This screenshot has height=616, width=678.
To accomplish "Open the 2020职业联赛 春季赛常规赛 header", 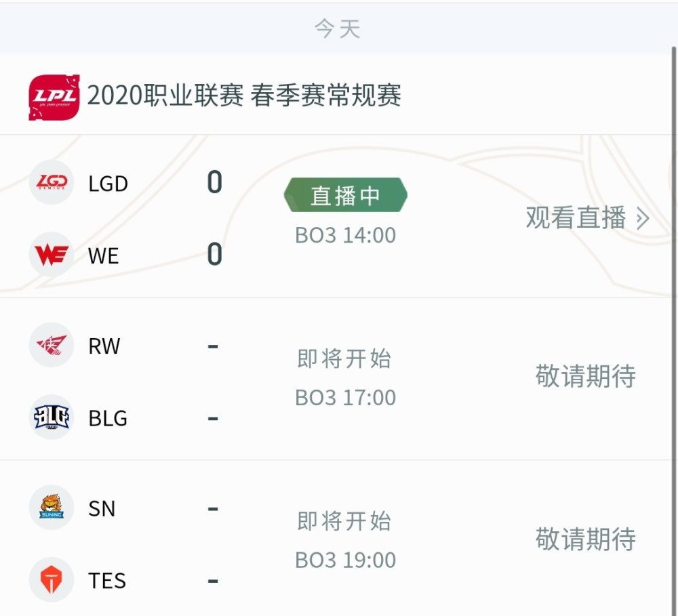I will (244, 96).
